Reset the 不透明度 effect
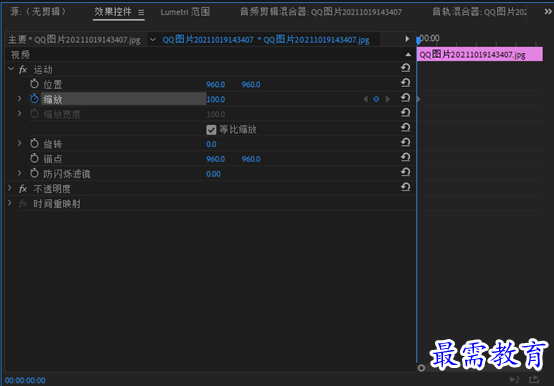The height and width of the screenshot is (386, 554). (x=406, y=187)
